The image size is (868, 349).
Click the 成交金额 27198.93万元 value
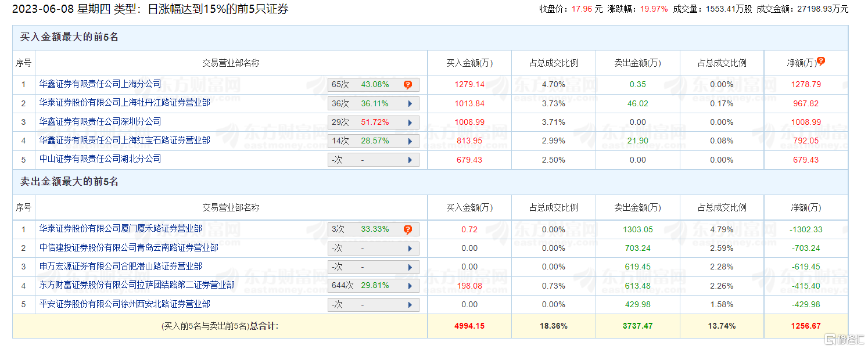click(822, 9)
